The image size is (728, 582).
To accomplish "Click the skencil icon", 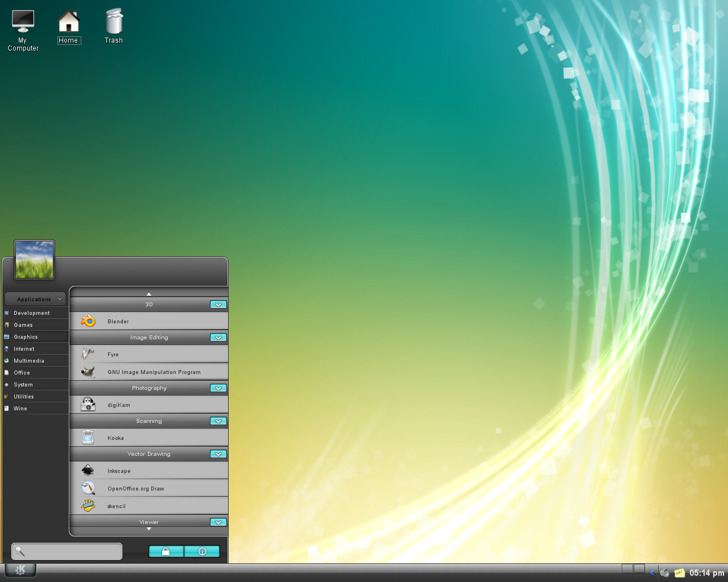I will [88, 506].
